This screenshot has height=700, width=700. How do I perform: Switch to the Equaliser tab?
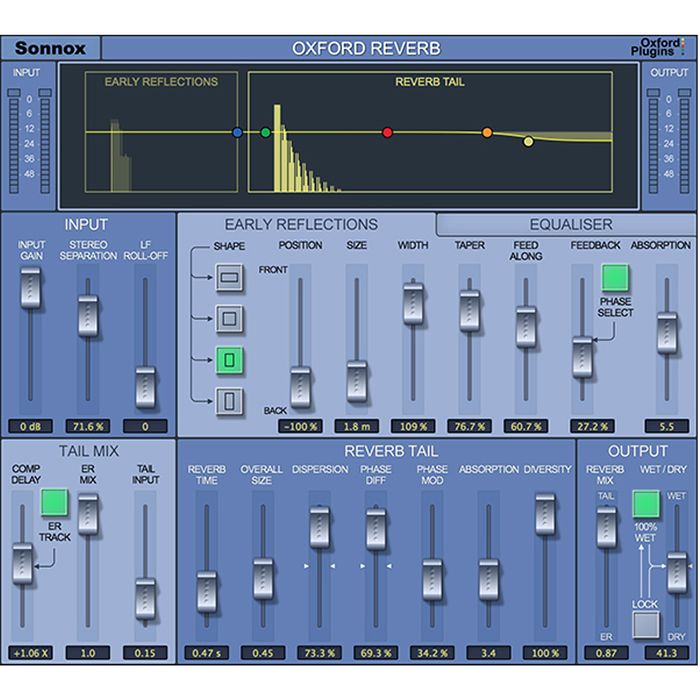571,225
